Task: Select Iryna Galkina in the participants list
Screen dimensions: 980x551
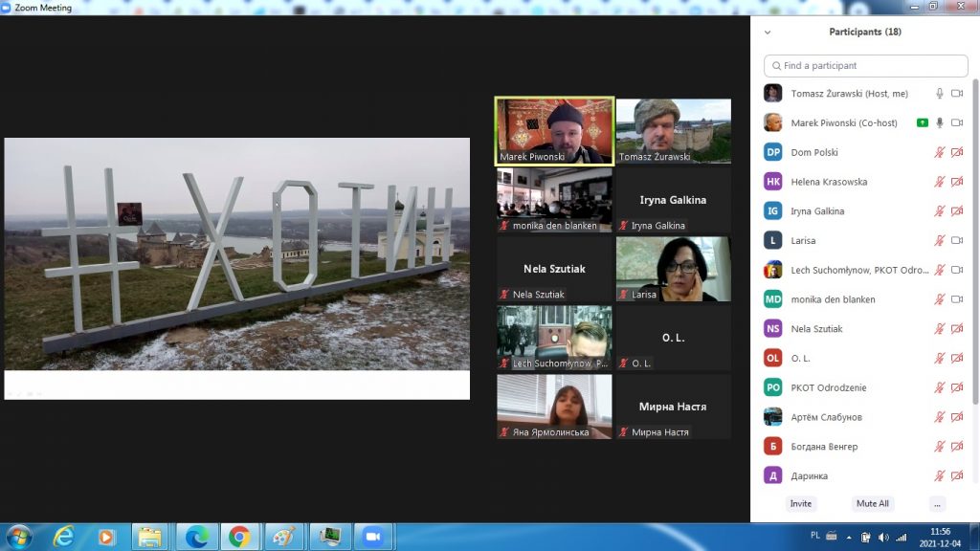Action: coord(817,211)
